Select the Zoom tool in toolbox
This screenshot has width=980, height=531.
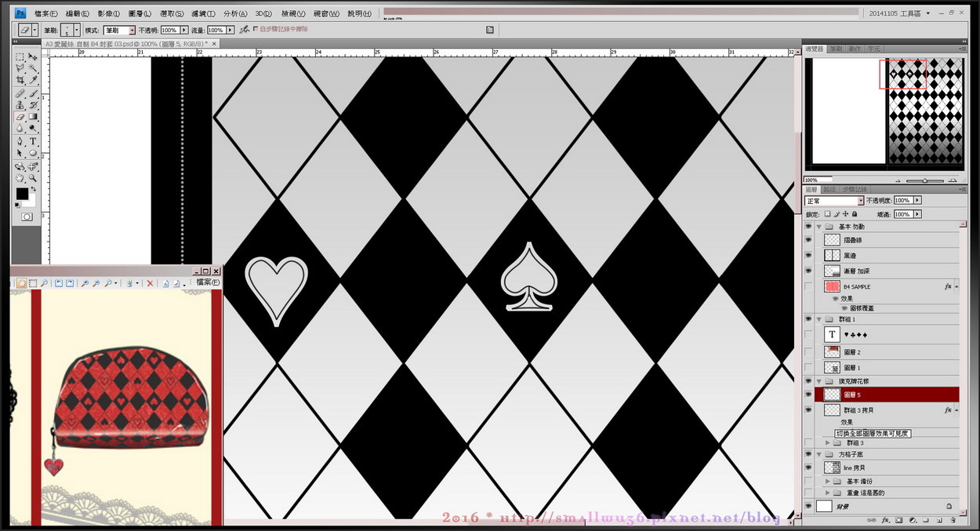(33, 178)
